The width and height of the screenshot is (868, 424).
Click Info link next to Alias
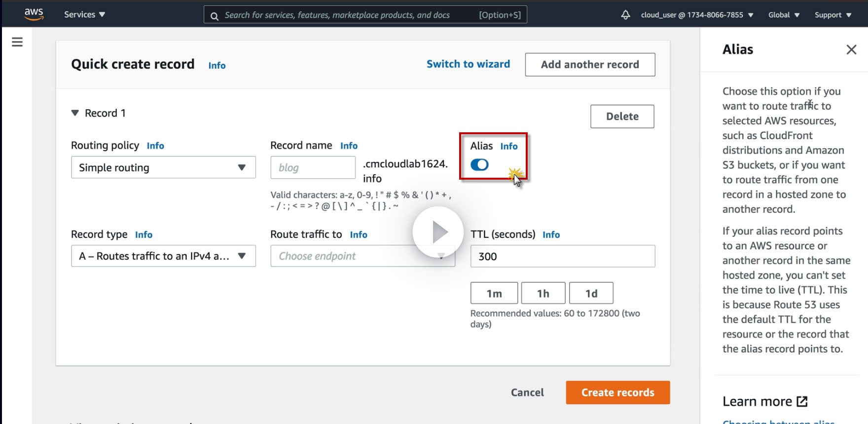pos(509,146)
